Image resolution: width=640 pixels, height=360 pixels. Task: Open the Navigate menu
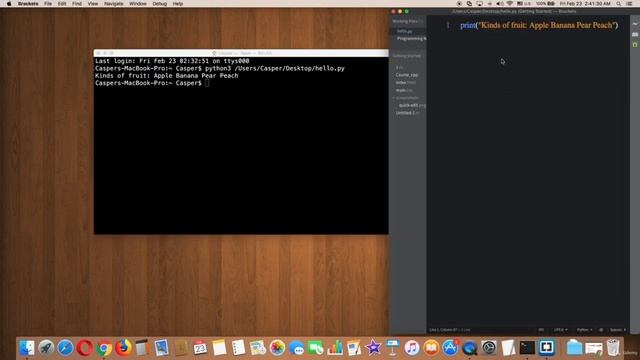pos(113,4)
